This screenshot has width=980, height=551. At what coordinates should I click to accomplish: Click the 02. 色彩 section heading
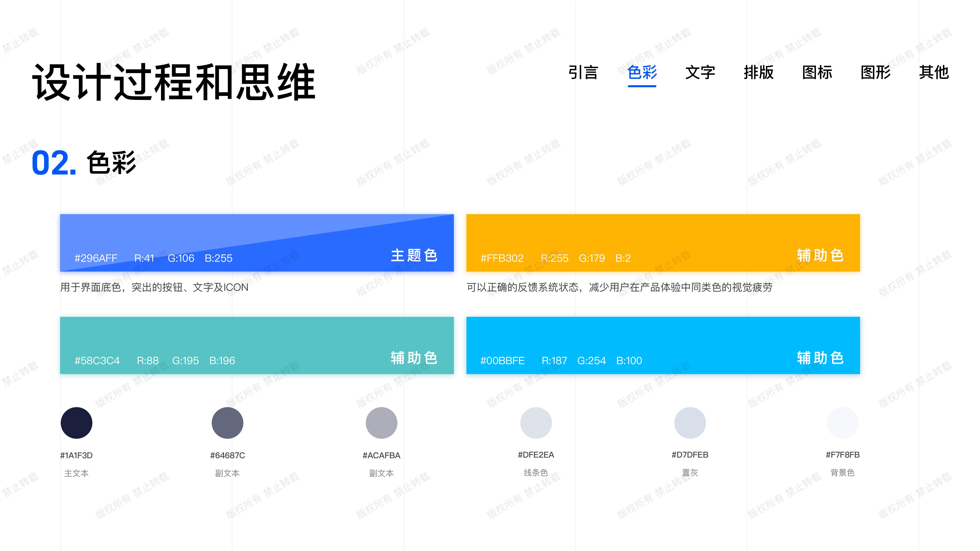(x=84, y=164)
